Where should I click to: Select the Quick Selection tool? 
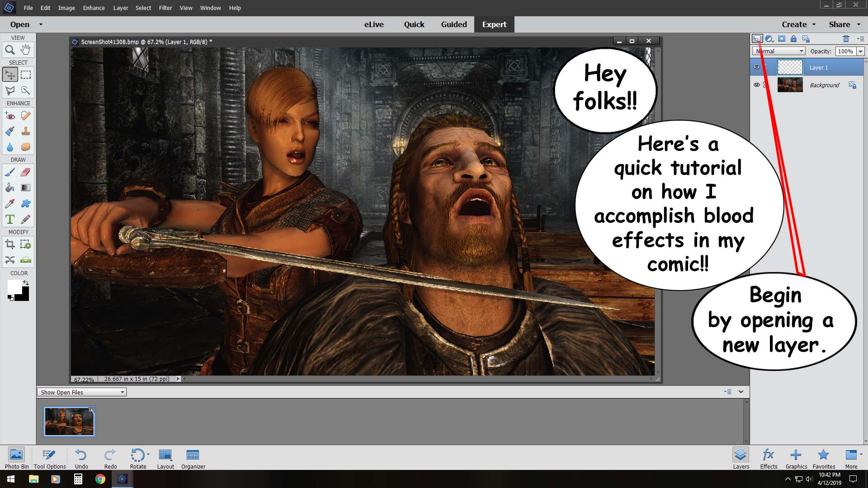[26, 90]
